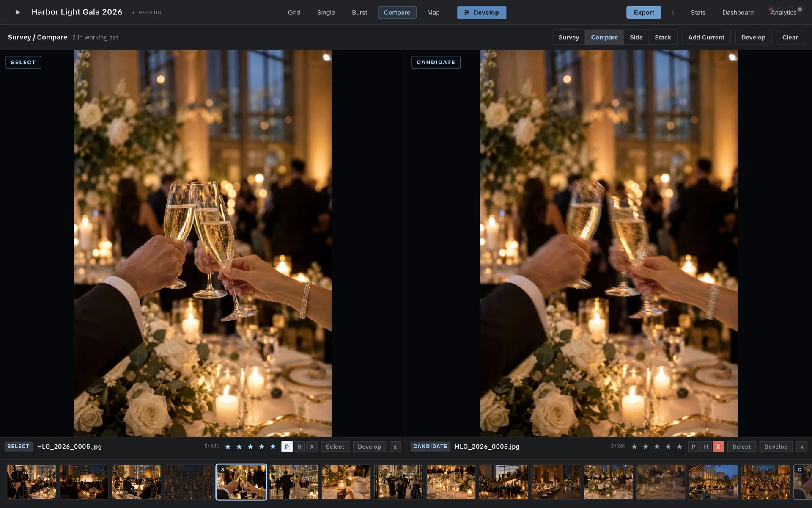Toggle Hold flag H on HLG_2026_0005.jpg
Image resolution: width=812 pixels, height=508 pixels.
point(299,447)
